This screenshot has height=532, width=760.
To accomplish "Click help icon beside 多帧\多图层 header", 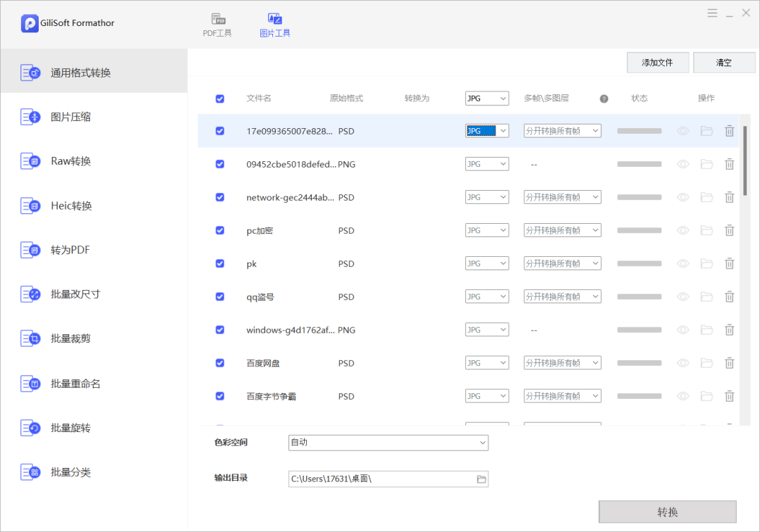I will click(x=604, y=99).
